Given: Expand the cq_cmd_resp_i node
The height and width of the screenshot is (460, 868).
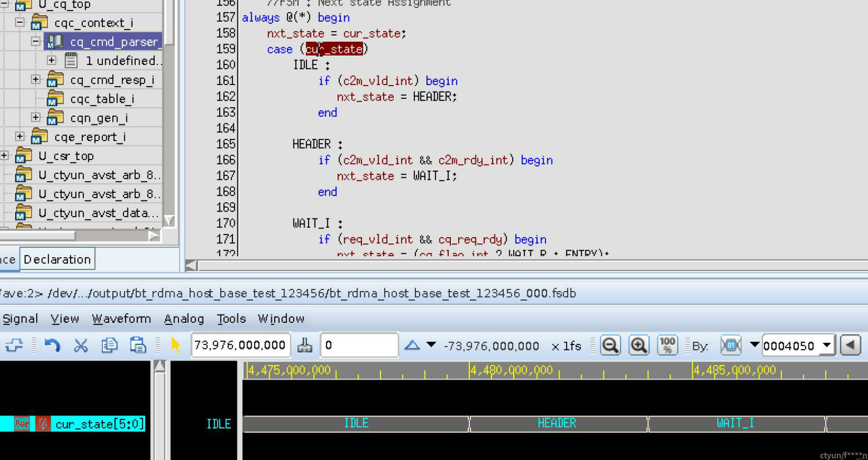Looking at the screenshot, I should (x=35, y=79).
